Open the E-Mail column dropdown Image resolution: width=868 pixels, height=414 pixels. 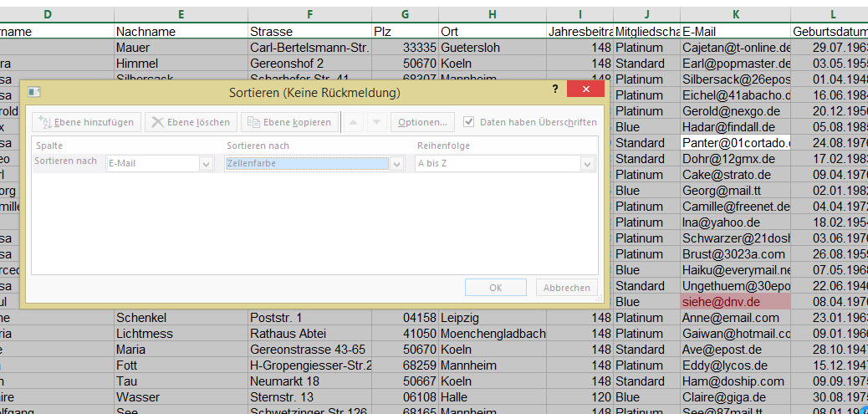206,164
